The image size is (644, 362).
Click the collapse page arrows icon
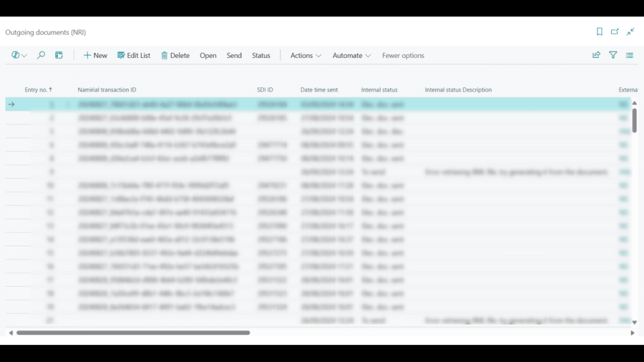pos(630,32)
